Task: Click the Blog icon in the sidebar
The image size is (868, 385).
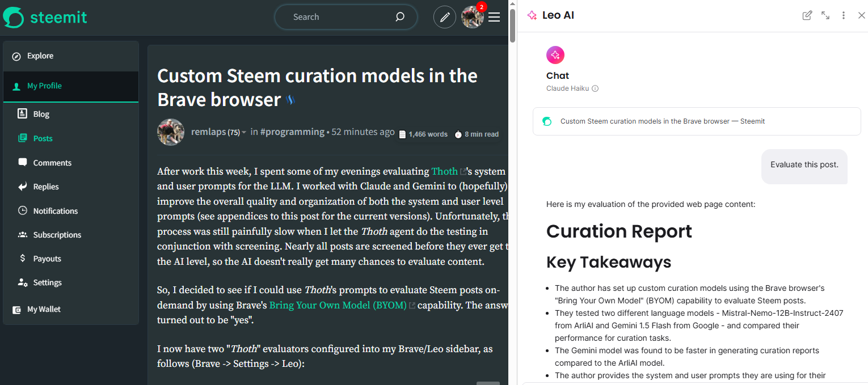Action: [x=23, y=113]
